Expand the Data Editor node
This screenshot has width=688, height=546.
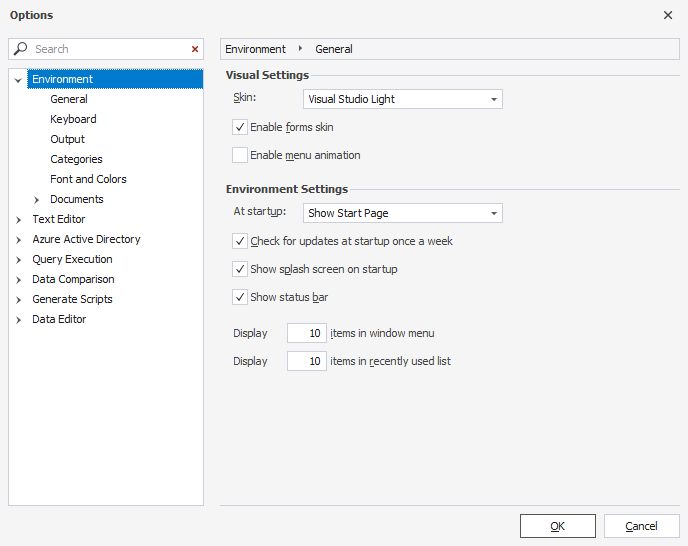[18, 320]
